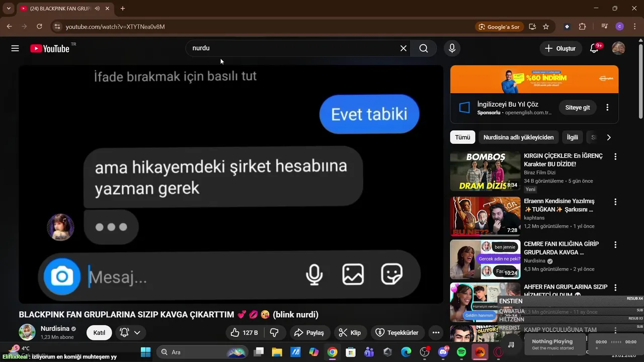Show next filter chips with arrow

click(x=609, y=137)
